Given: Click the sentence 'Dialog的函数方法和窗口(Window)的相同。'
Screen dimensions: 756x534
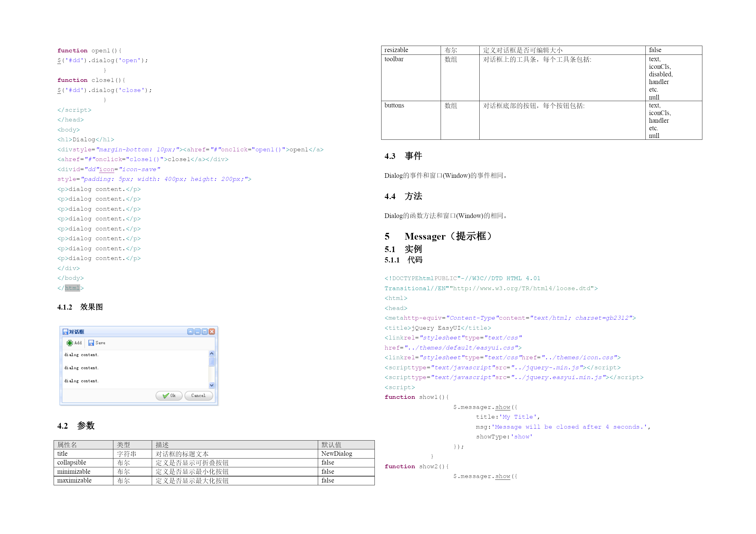Looking at the screenshot, I should (x=447, y=216).
